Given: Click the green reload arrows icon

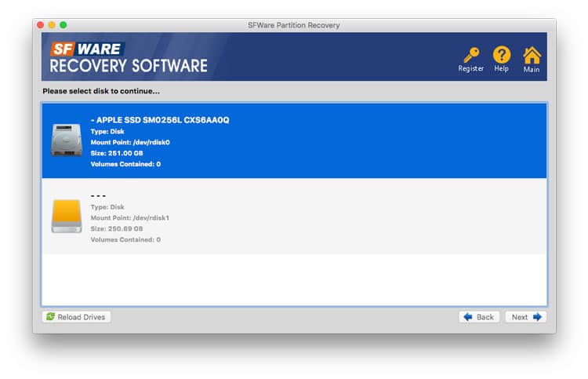Looking at the screenshot, I should pyautogui.click(x=51, y=317).
